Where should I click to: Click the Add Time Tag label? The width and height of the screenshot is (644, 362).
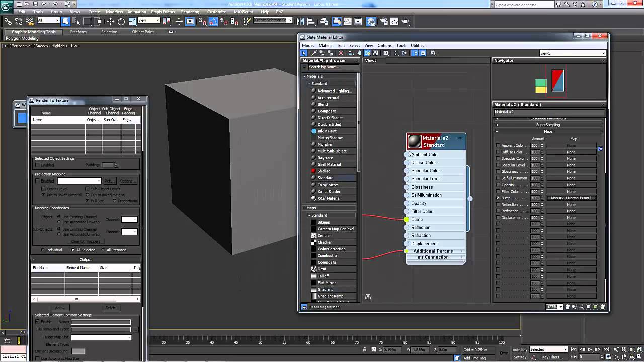tap(474, 358)
